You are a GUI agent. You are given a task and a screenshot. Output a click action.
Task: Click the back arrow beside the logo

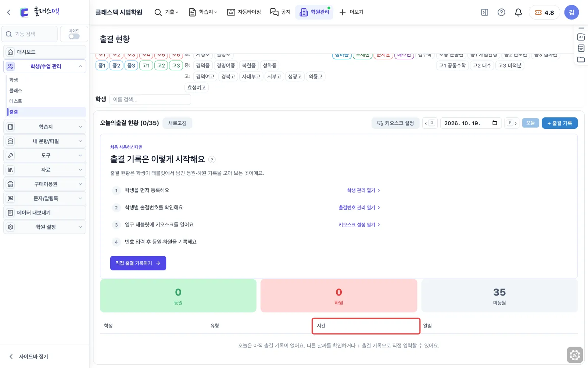[x=9, y=12]
